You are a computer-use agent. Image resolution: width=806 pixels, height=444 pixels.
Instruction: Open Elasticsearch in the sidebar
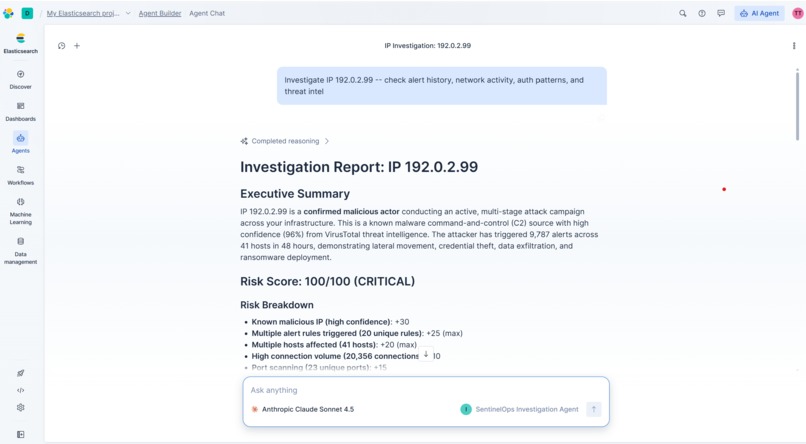click(21, 43)
